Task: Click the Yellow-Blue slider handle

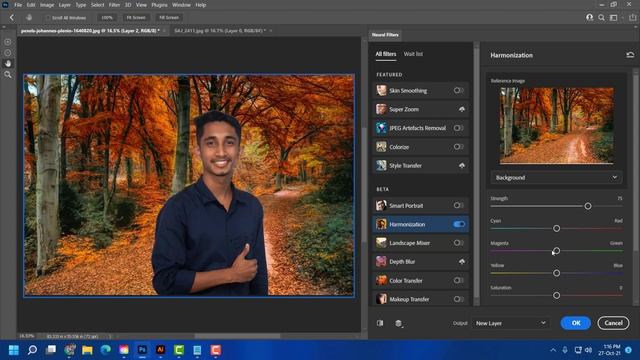Action: (x=556, y=273)
